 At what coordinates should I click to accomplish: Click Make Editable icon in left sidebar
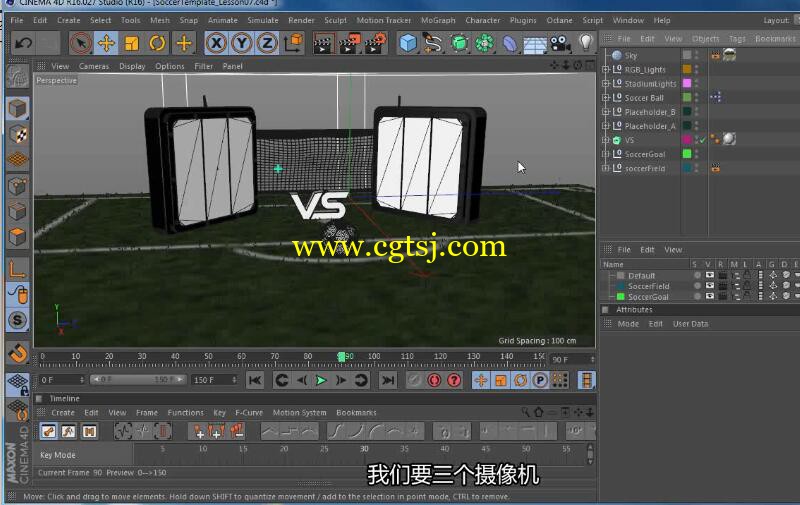pos(17,78)
